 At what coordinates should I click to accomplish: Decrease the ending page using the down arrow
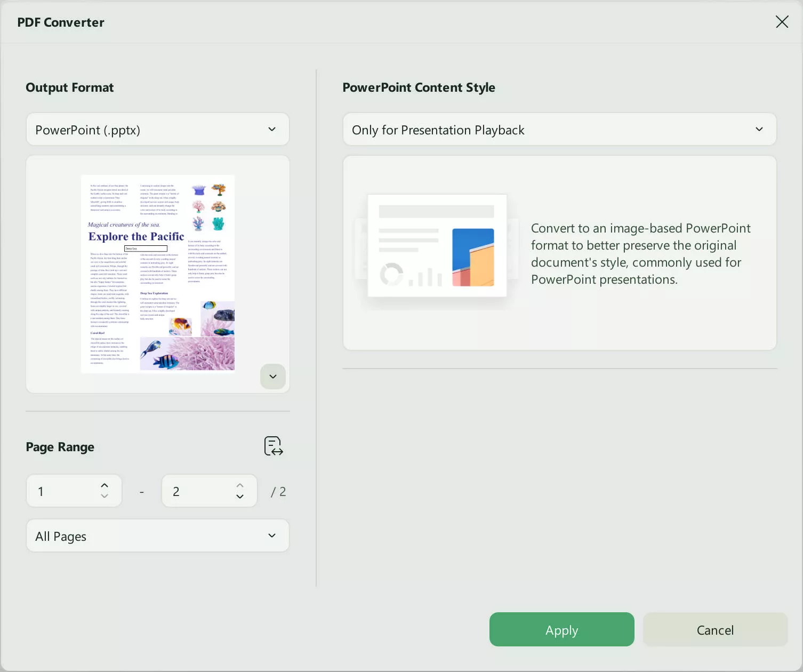pyautogui.click(x=240, y=497)
